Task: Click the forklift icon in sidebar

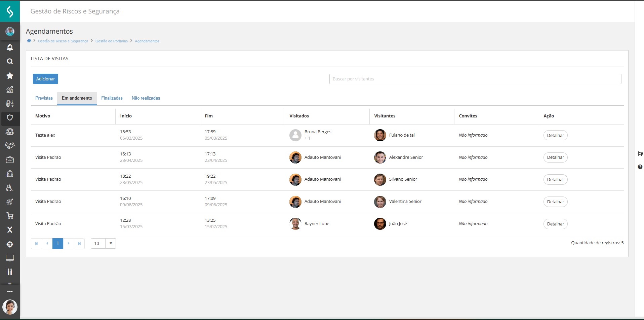Action: pyautogui.click(x=10, y=188)
